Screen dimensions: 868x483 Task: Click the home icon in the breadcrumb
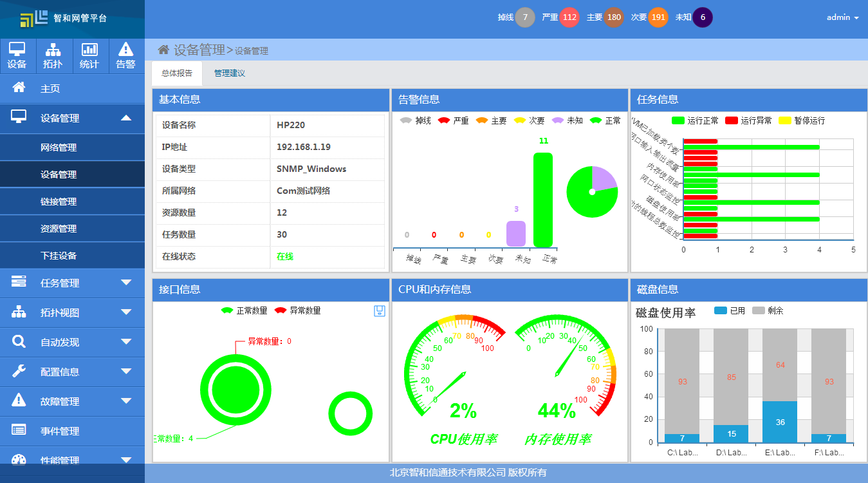(163, 50)
